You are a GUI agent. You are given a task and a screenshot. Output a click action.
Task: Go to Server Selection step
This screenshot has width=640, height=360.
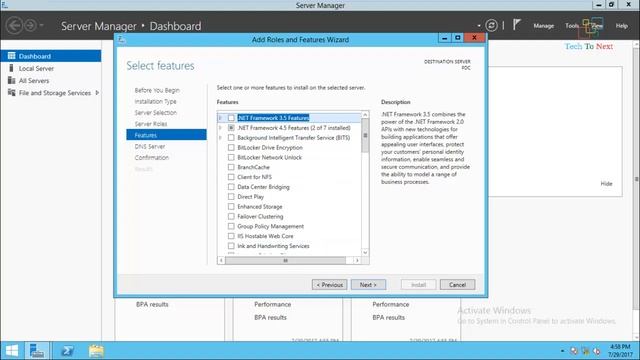tap(156, 113)
